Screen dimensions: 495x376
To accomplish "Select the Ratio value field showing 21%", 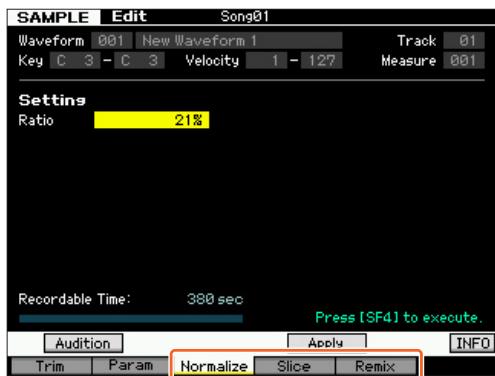I will coord(152,120).
